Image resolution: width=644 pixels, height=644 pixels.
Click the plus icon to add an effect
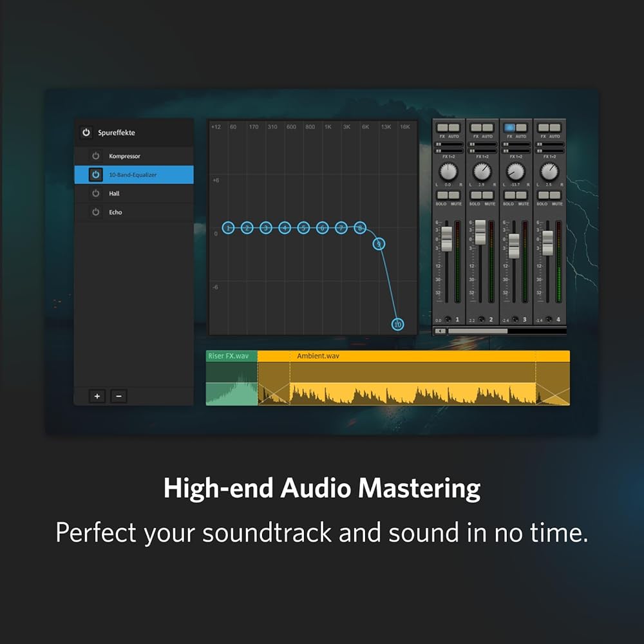coord(97,396)
